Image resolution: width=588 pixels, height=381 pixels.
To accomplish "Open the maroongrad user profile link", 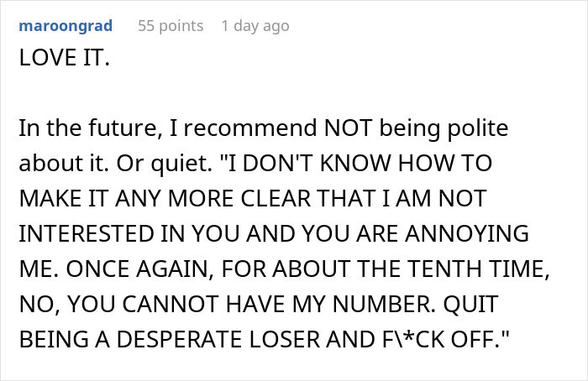I will [63, 26].
